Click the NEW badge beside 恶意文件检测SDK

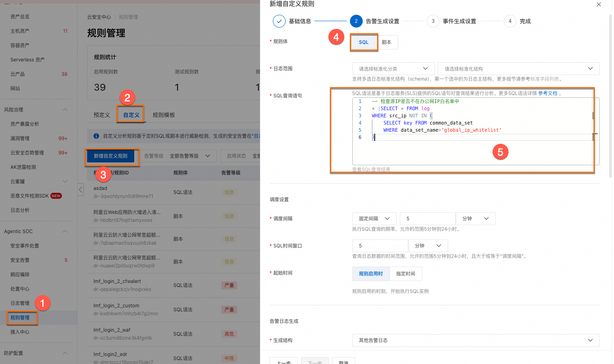coord(56,196)
